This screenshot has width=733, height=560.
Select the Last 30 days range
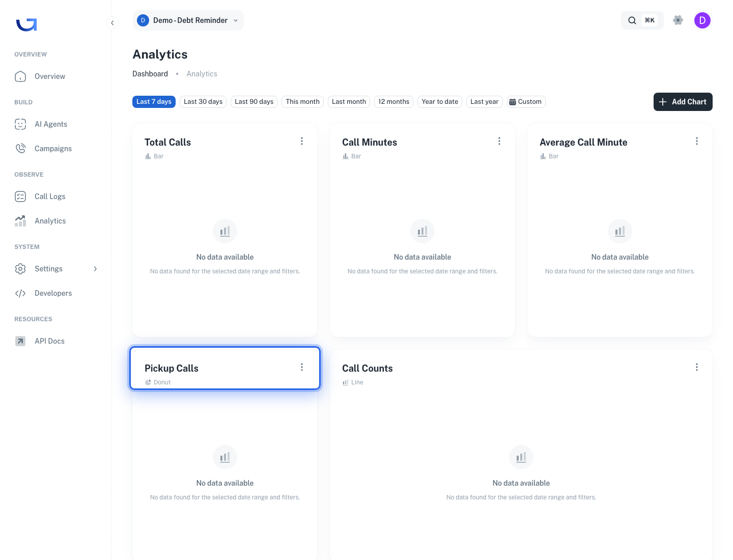203,102
